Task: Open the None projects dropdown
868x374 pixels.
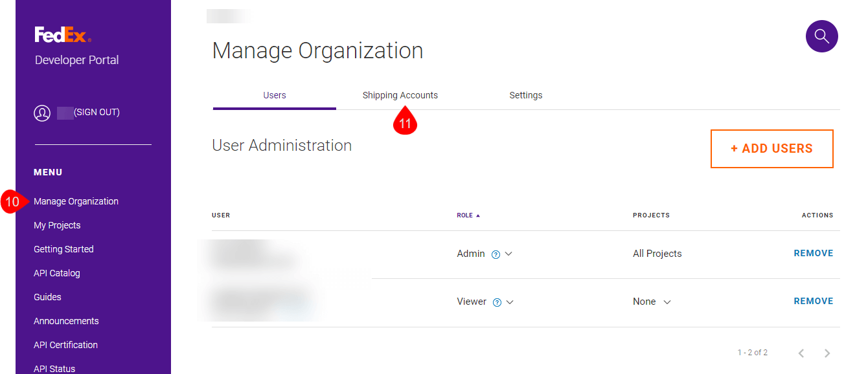Action: [667, 302]
